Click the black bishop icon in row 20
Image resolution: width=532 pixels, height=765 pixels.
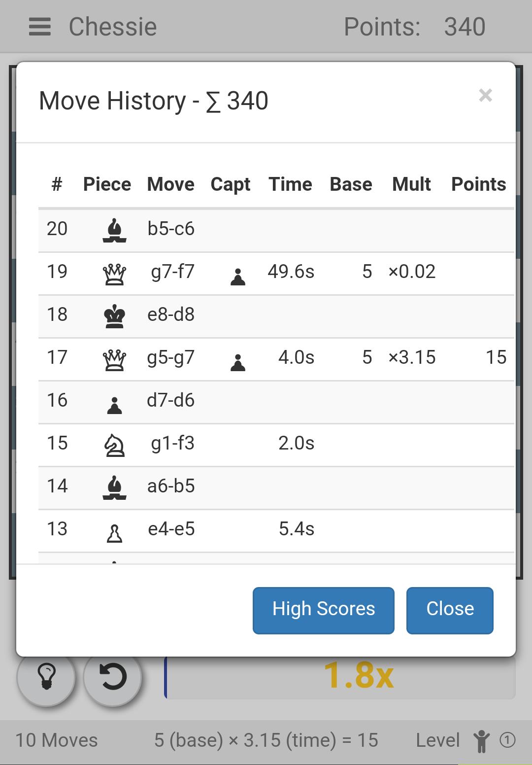[x=114, y=230]
